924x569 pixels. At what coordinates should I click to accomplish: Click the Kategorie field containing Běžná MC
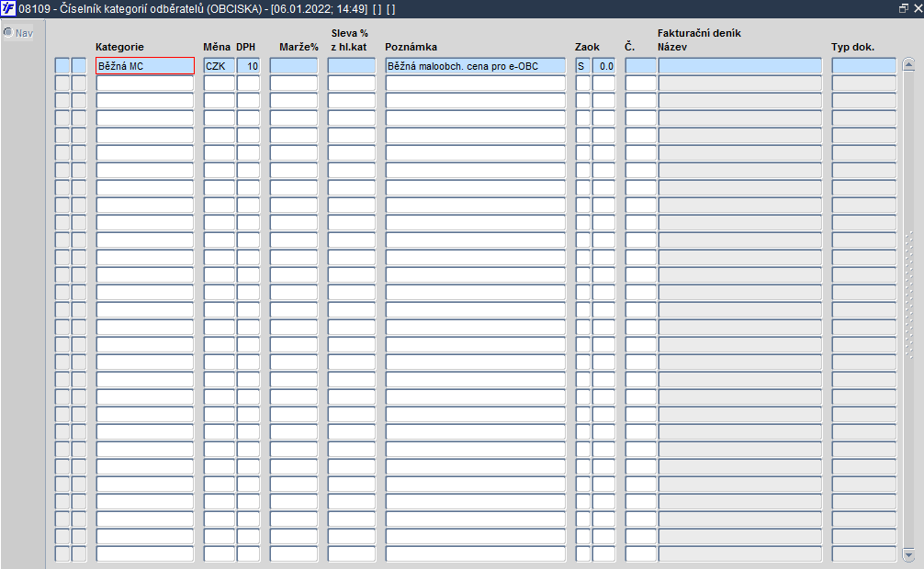pos(145,66)
